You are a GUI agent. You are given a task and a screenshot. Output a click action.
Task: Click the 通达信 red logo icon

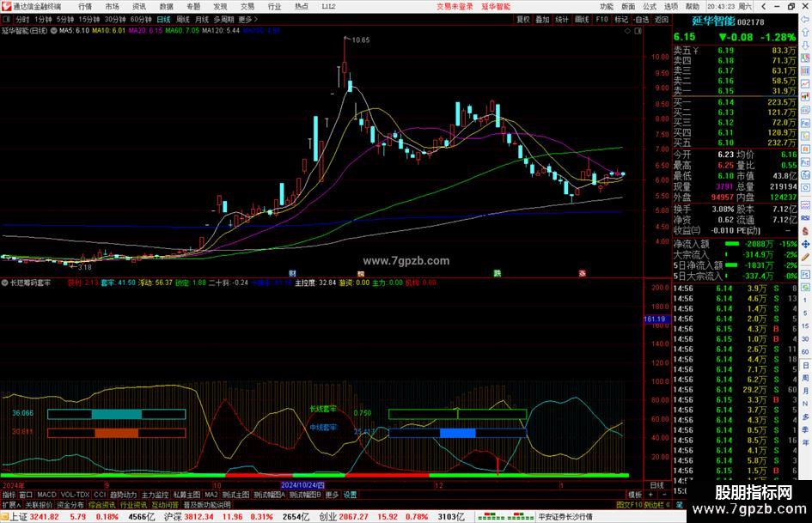coord(7,6)
